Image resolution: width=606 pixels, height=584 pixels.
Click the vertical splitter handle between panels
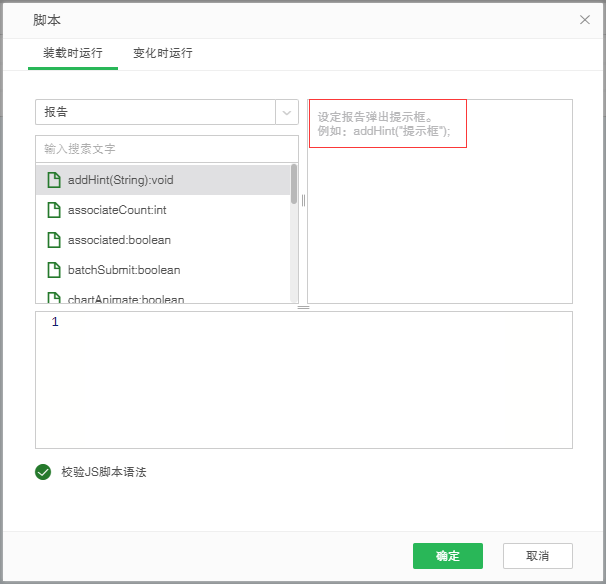[x=303, y=200]
